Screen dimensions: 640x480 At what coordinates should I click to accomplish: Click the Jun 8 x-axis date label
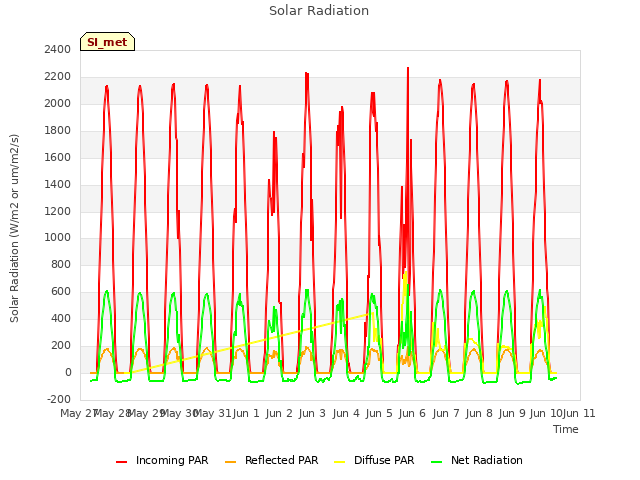click(479, 413)
